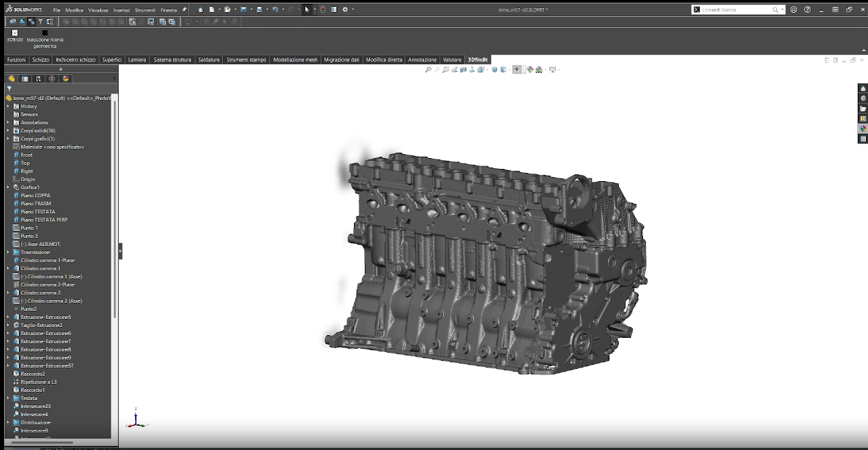This screenshot has height=450, width=868.
Task: Open the Help question mark icon
Action: pyautogui.click(x=807, y=9)
